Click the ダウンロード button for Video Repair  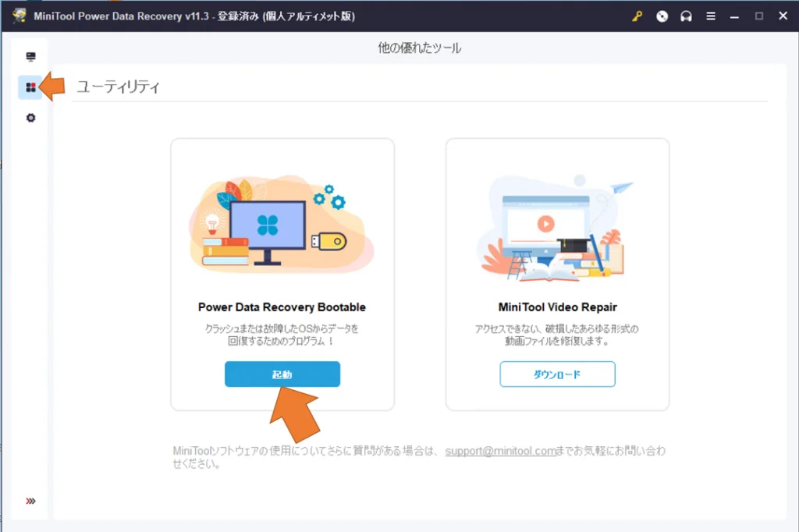pyautogui.click(x=557, y=374)
